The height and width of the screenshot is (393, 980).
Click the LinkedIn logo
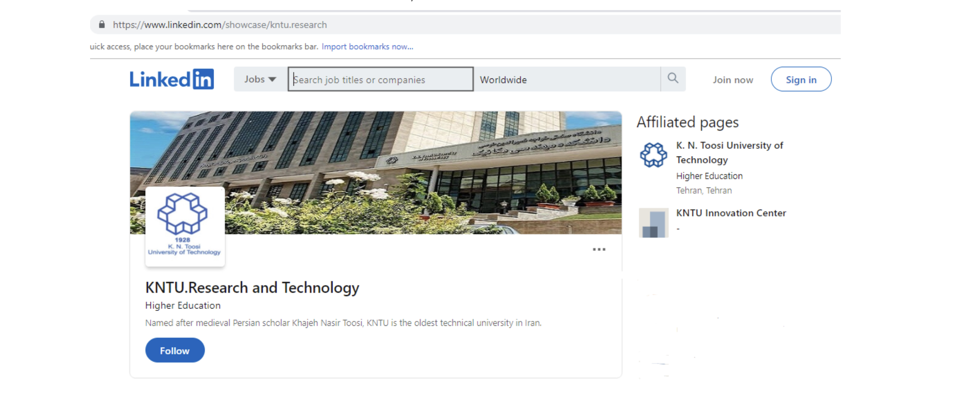point(172,79)
